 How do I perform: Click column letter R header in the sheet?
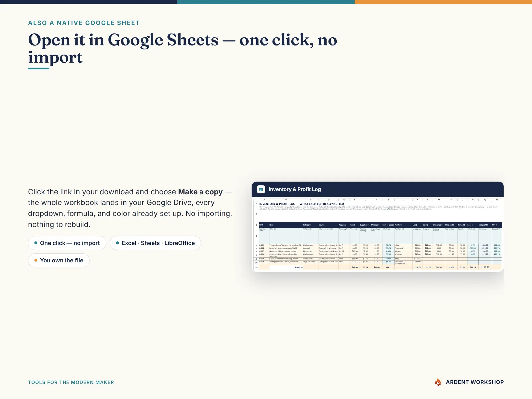pyautogui.click(x=497, y=200)
